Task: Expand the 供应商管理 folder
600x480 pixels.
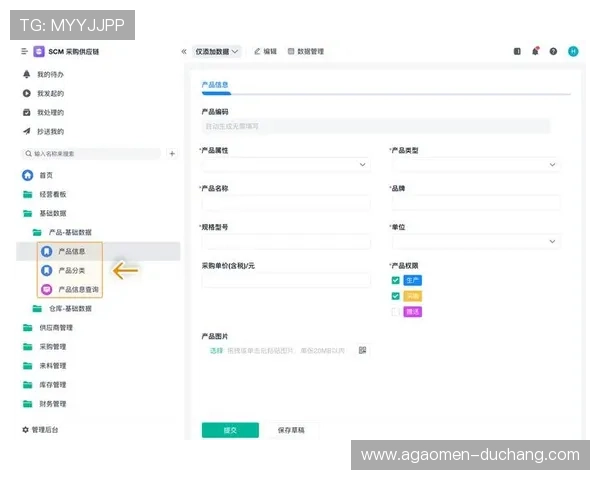Action: coord(48,328)
